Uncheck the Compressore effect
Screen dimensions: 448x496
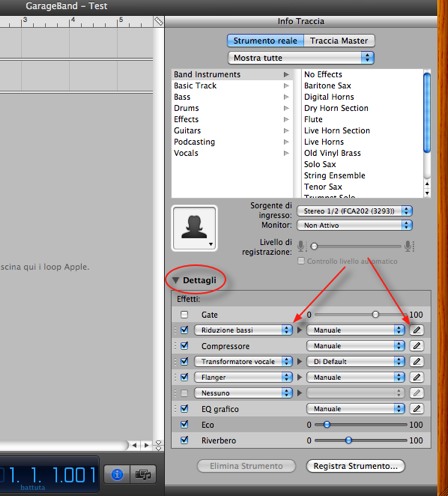(184, 346)
